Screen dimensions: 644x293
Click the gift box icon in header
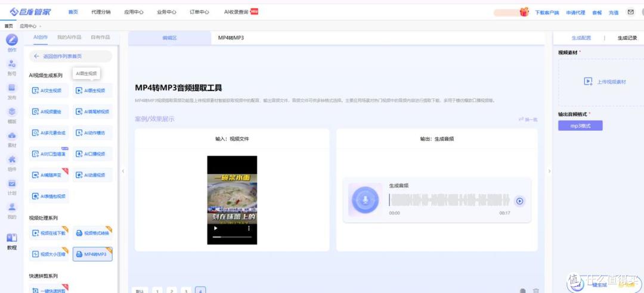point(524,12)
